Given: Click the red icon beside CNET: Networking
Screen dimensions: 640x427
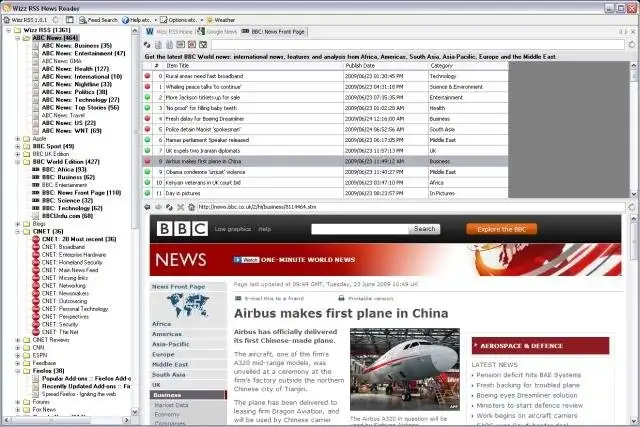Looking at the screenshot, I should point(36,286).
